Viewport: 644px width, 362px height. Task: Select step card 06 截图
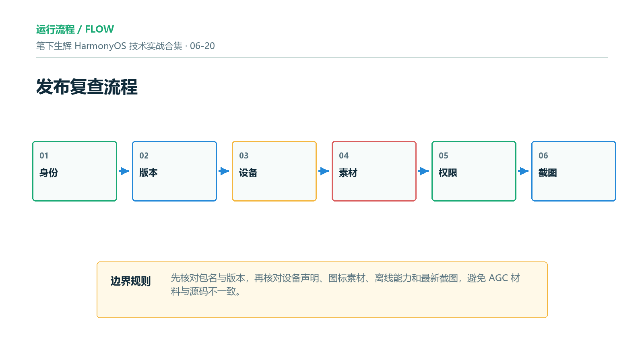coord(574,171)
